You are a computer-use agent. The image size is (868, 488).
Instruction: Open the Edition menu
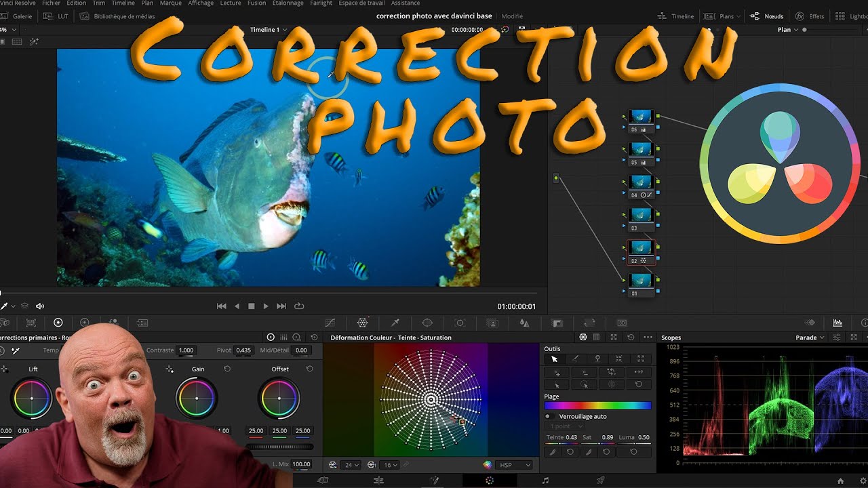pyautogui.click(x=76, y=3)
